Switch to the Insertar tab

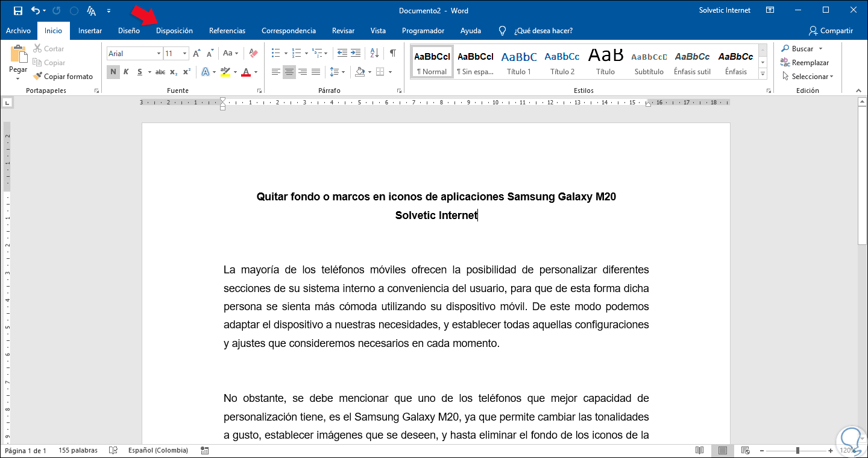click(x=90, y=31)
